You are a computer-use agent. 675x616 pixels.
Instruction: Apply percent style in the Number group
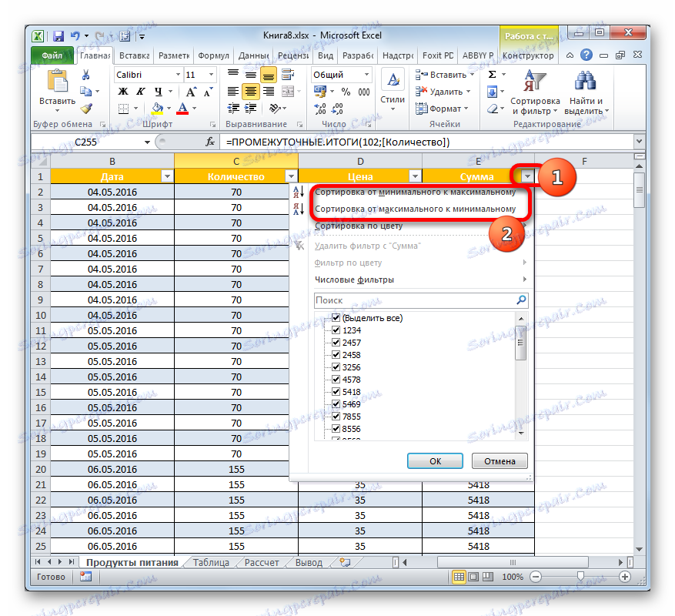(346, 92)
